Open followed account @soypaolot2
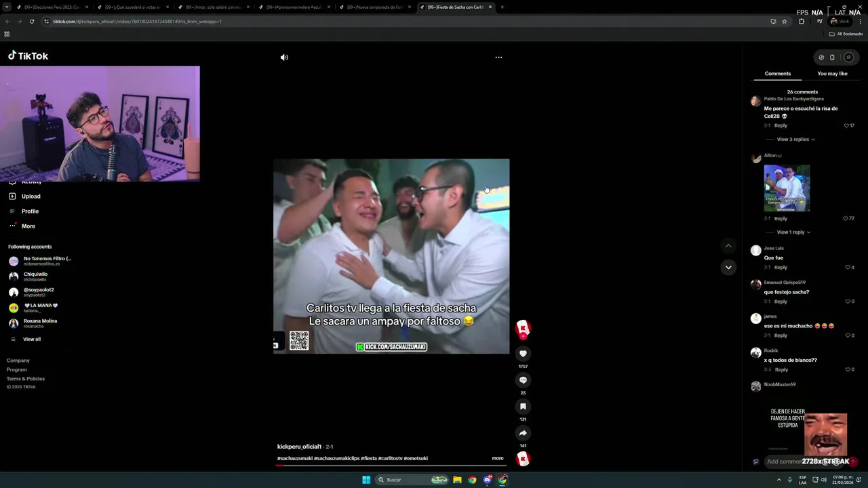Viewport: 868px width, 488px height. 31,292
